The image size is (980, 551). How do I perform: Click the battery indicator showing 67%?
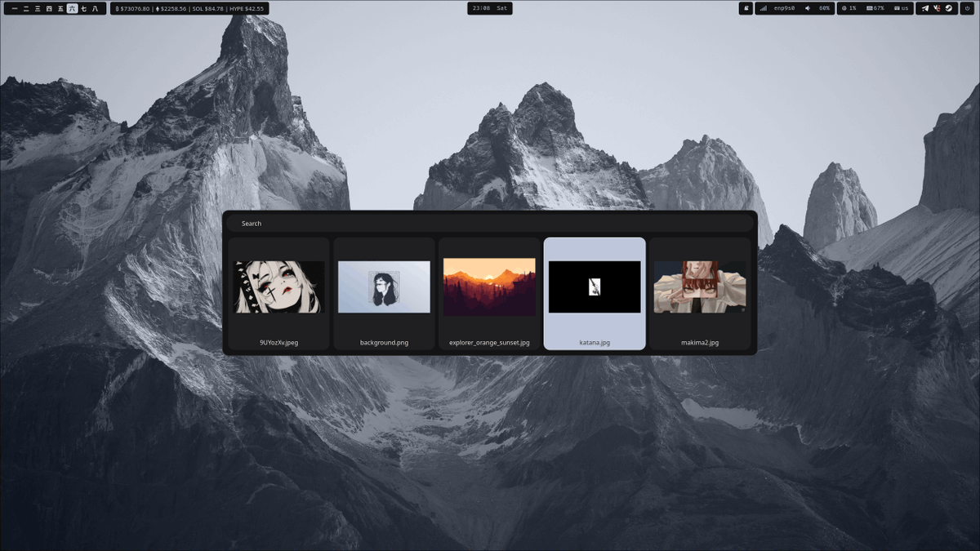click(874, 7)
